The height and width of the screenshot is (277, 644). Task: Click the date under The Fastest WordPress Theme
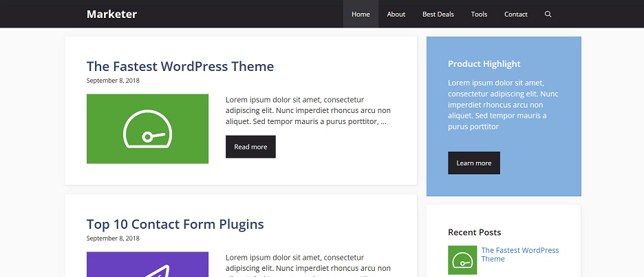pos(113,81)
